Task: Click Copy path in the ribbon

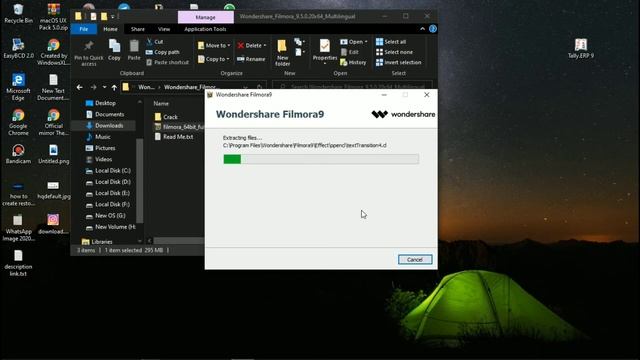Action: click(162, 52)
